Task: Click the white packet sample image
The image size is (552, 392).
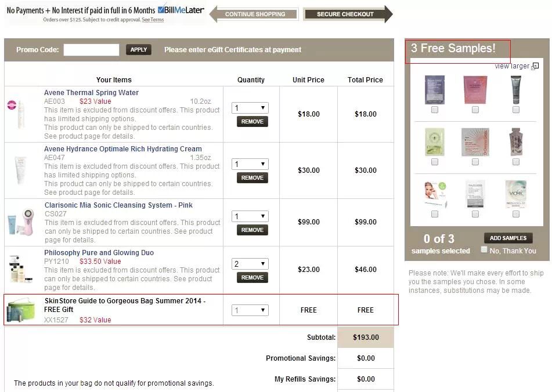Action: [x=475, y=194]
